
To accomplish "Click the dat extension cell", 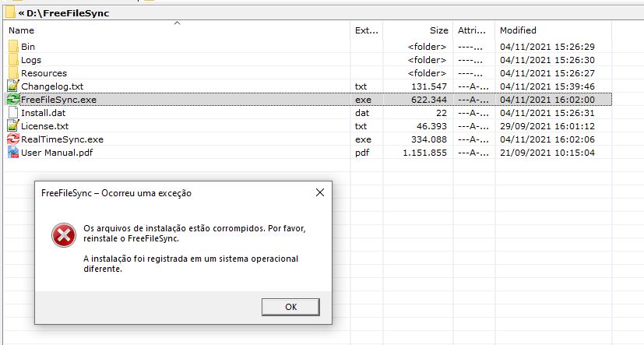I will point(362,113).
